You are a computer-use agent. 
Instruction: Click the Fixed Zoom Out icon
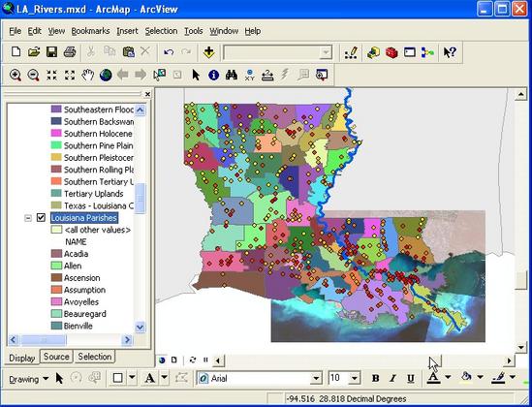pos(70,75)
